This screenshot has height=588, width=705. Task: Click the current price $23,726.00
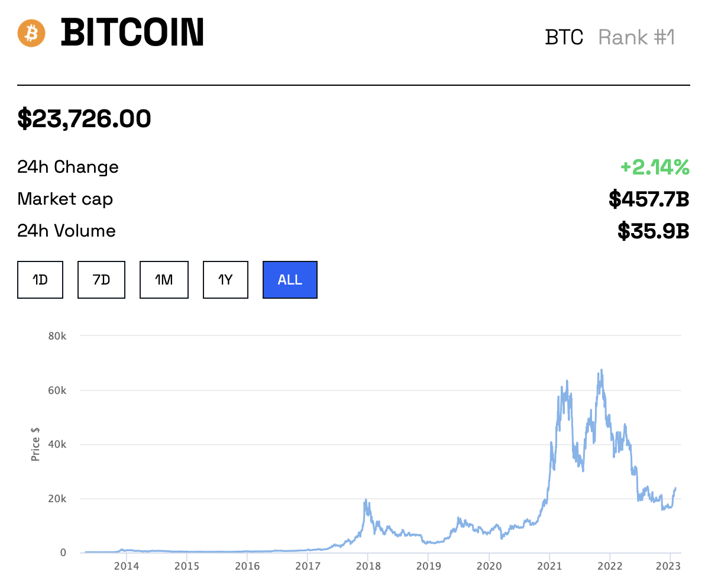click(x=83, y=119)
